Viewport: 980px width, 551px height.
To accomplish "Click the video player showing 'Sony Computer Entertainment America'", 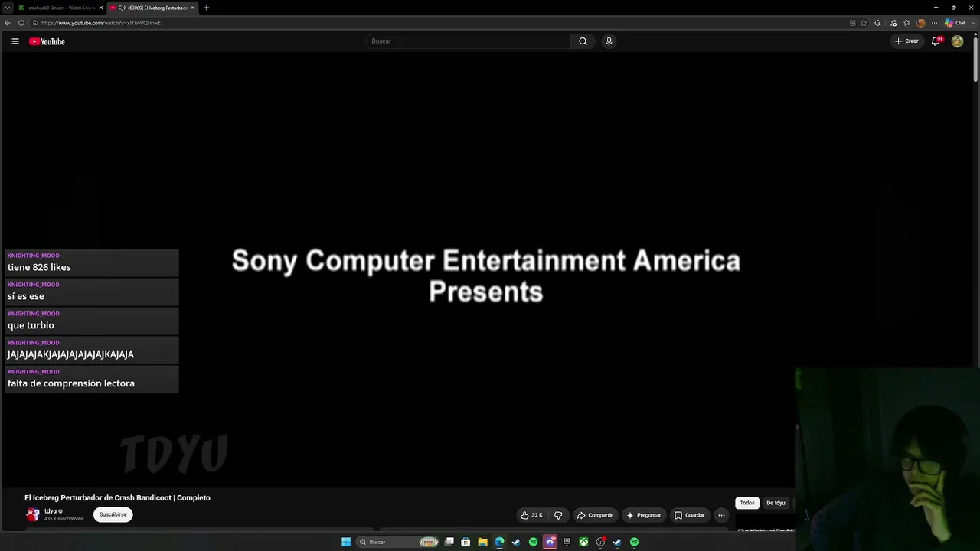I will coord(486,269).
